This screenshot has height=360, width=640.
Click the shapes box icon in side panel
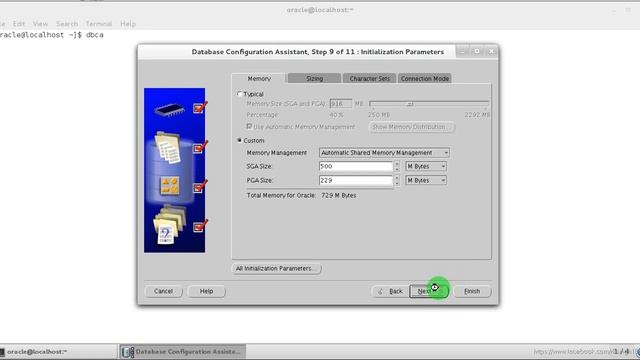170,186
